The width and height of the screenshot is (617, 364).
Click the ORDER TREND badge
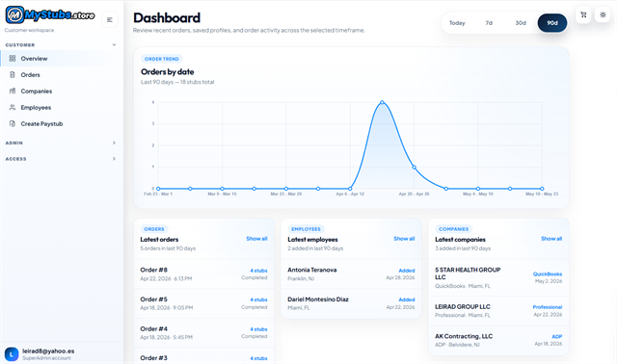[162, 59]
